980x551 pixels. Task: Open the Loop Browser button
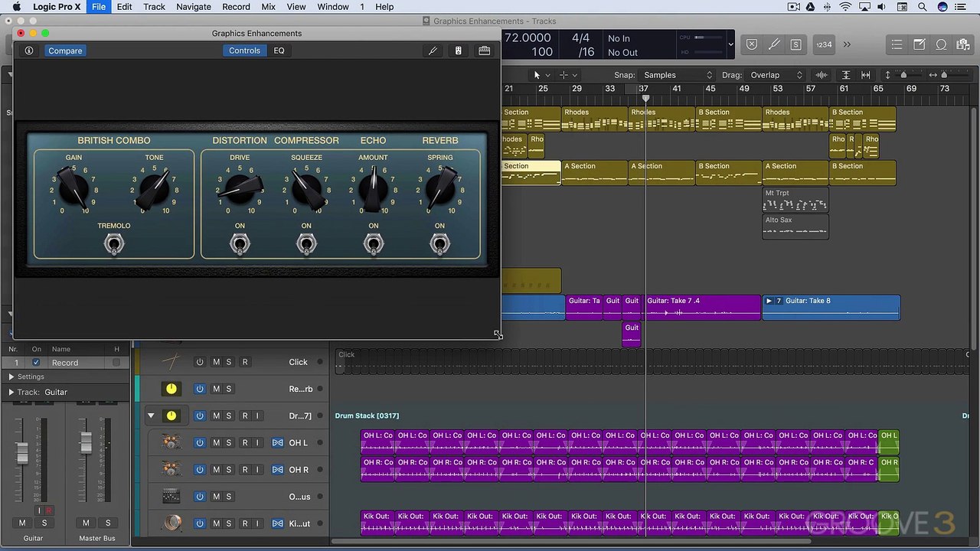point(941,44)
